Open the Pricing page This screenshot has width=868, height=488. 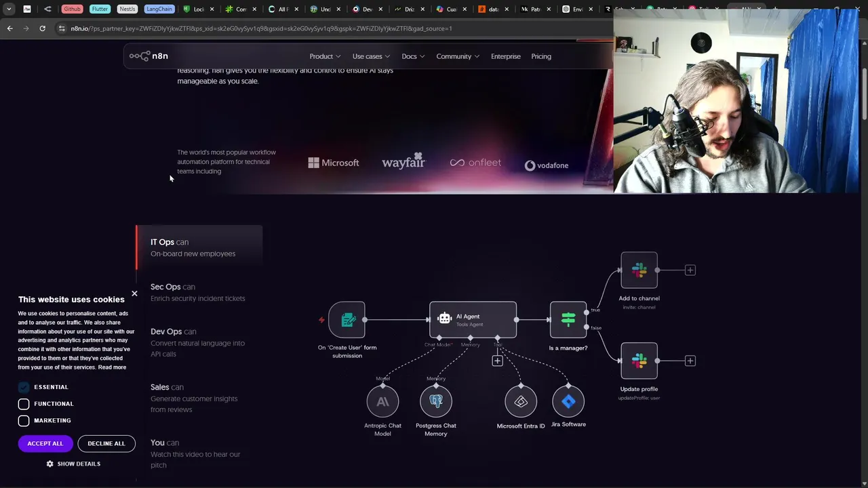541,56
